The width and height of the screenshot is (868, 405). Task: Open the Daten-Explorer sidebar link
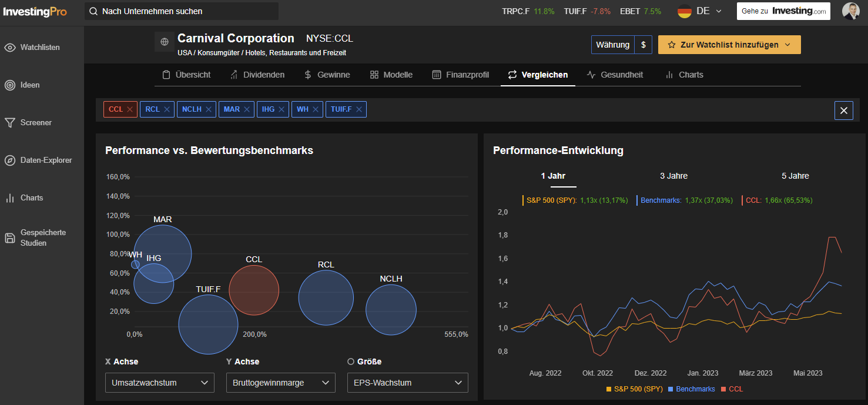coord(46,160)
